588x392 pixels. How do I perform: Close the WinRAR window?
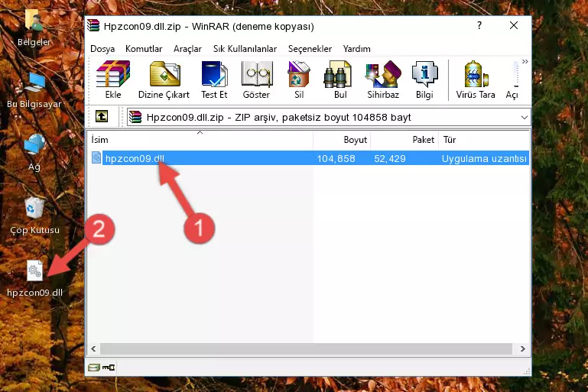(x=514, y=25)
